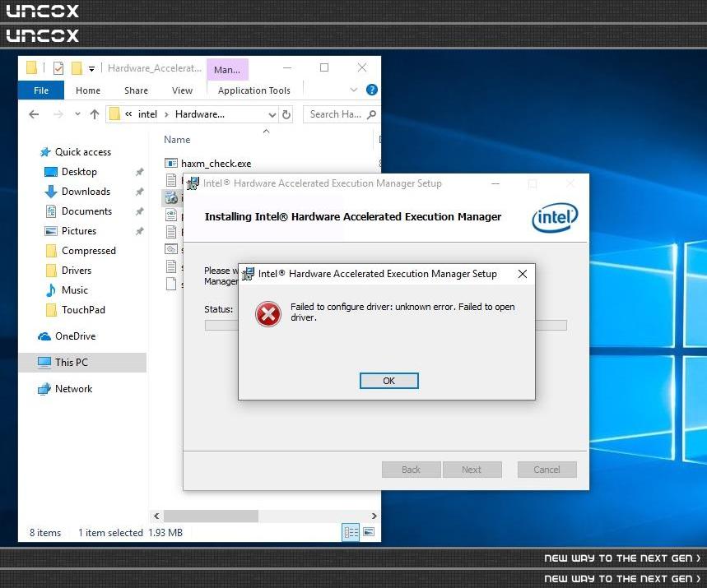Viewport: 707px width, 588px height.
Task: Close the Failed to configure driver dialog
Action: pos(523,274)
